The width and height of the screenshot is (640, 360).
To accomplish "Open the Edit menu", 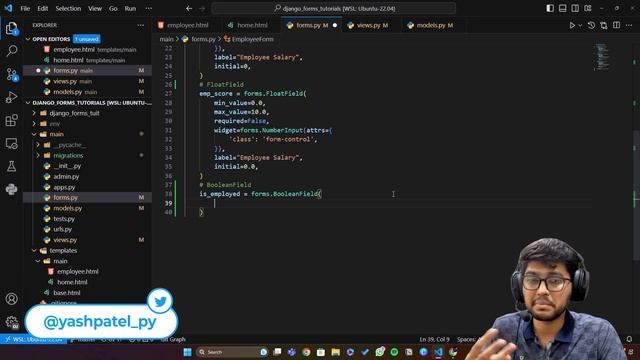I will [x=42, y=8].
